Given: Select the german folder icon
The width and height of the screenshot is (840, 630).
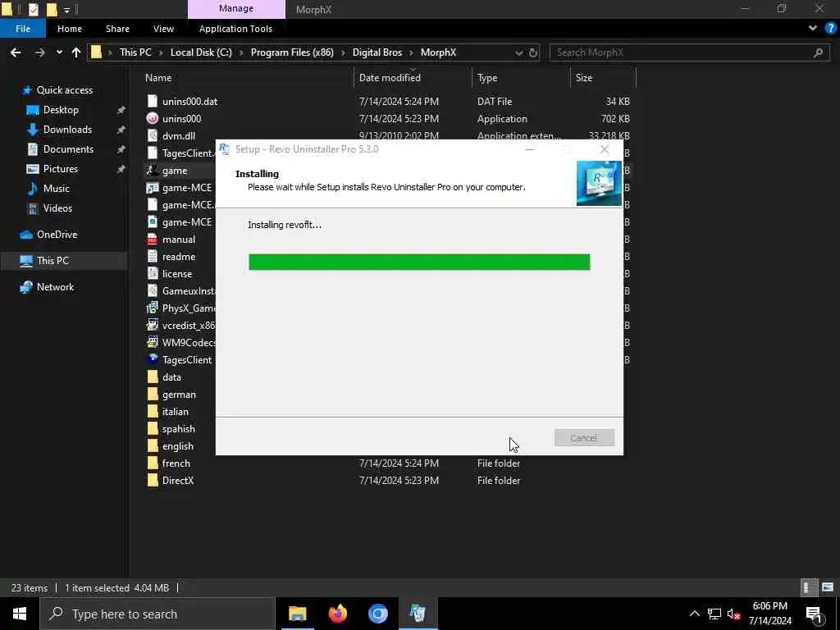Looking at the screenshot, I should (153, 395).
